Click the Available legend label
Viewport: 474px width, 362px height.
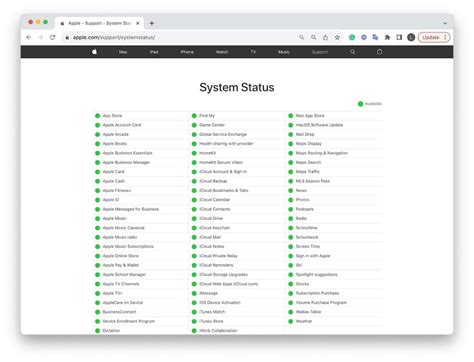click(x=373, y=104)
